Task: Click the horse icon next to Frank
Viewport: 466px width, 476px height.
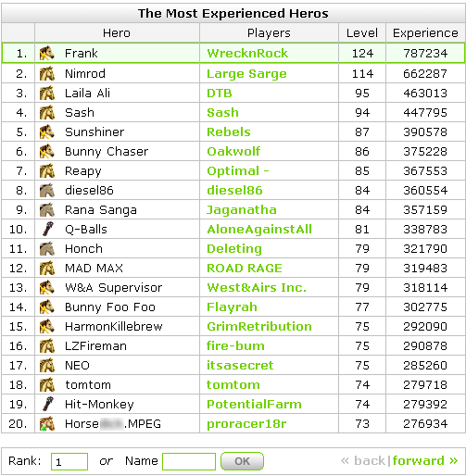Action: pos(47,53)
